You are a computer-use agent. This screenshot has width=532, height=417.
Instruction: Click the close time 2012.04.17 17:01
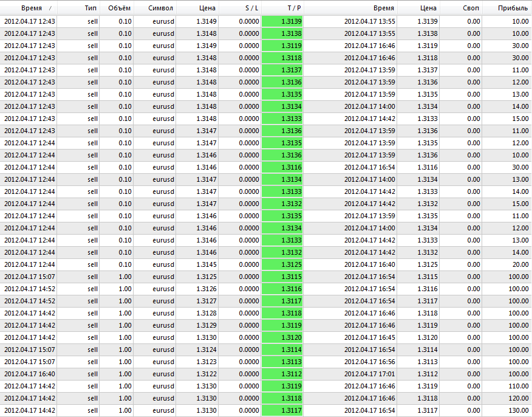tap(369, 374)
